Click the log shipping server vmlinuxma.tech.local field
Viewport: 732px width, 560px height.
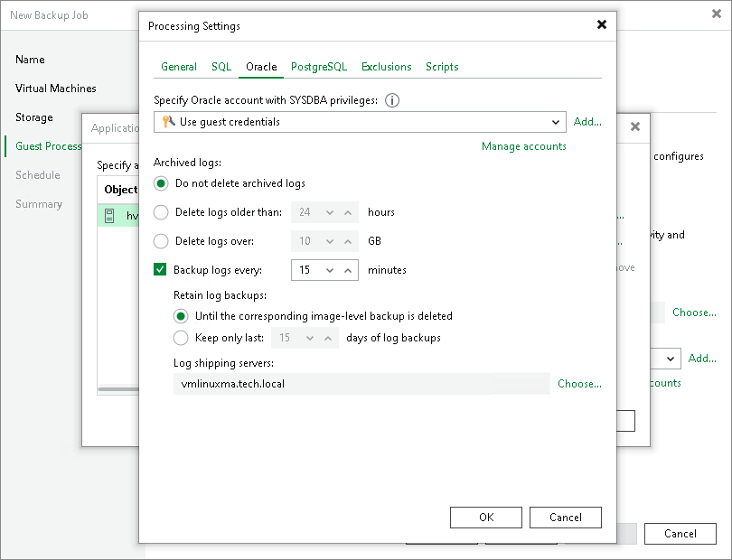[361, 384]
